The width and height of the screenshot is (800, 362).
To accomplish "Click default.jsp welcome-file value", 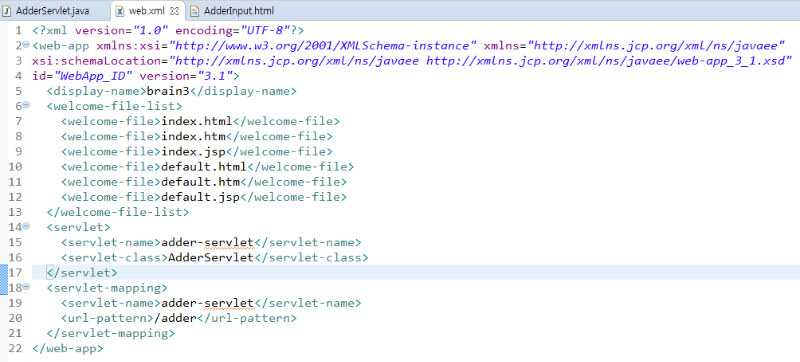I will coord(201,197).
